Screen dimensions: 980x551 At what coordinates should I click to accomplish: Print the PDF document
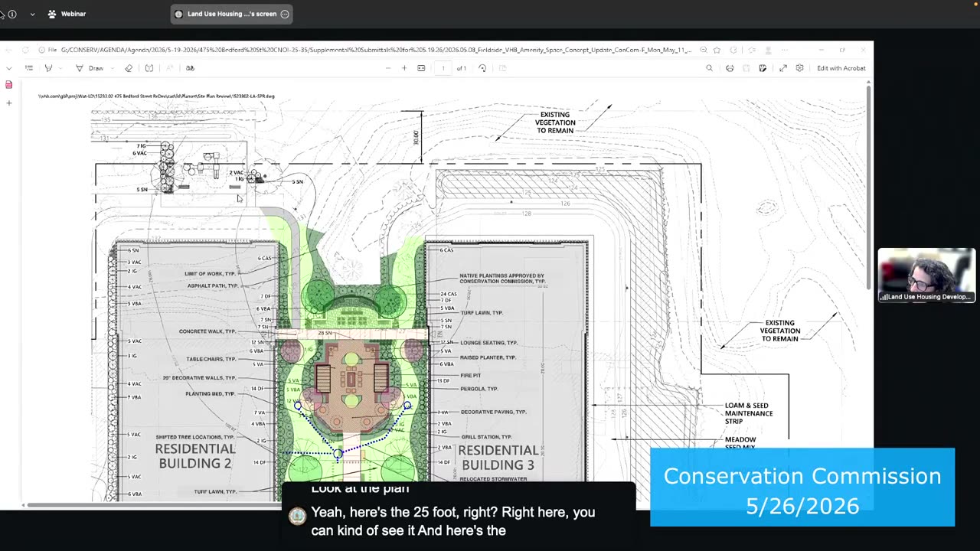(730, 68)
